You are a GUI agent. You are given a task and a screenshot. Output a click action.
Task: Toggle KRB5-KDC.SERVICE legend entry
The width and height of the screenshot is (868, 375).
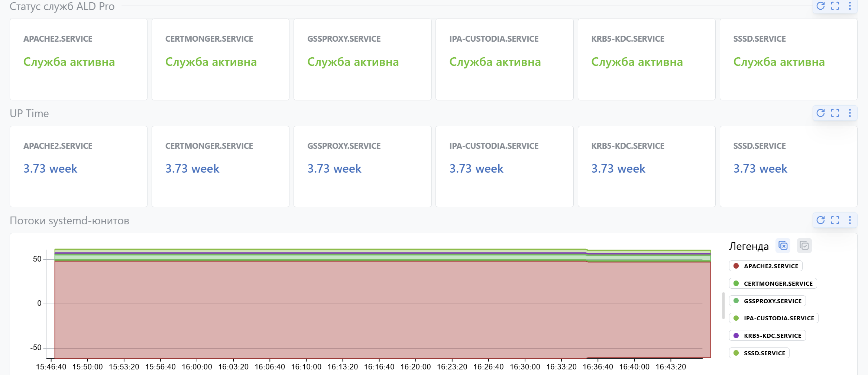(767, 336)
